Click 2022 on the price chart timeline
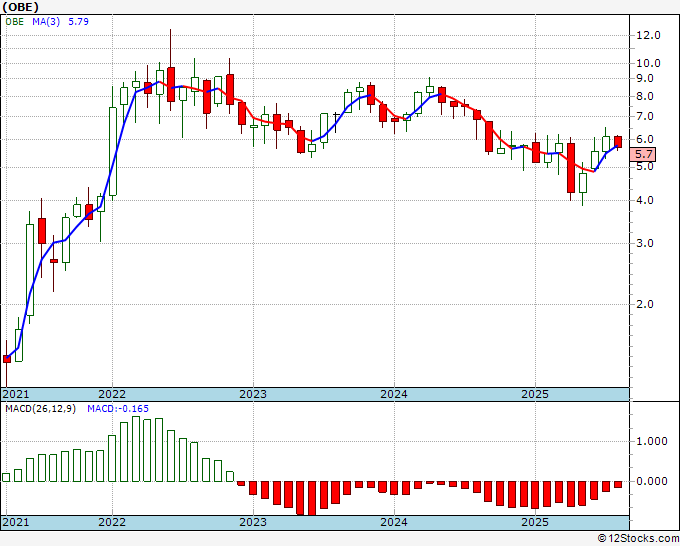 pos(112,394)
